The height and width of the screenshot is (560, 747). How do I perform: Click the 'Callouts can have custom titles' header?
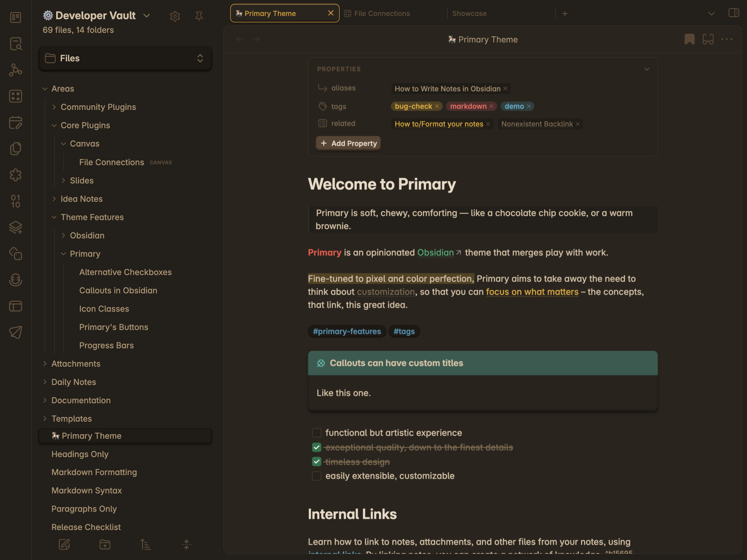coord(483,363)
